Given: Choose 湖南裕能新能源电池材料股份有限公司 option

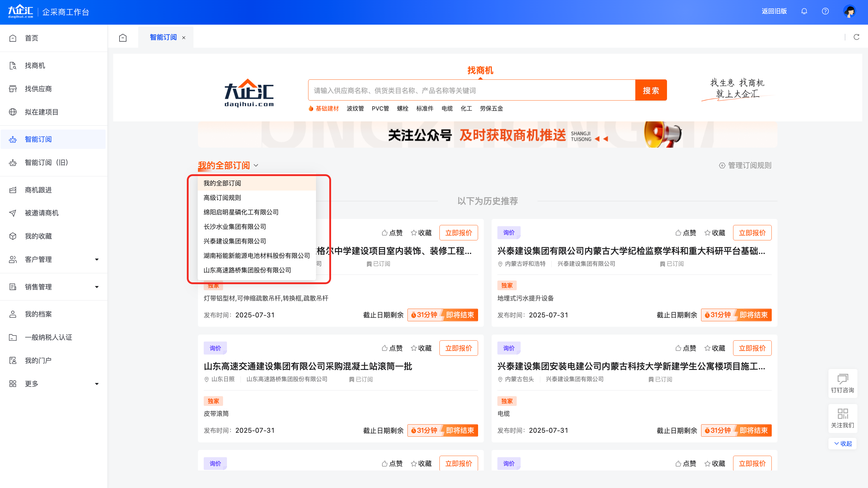Looking at the screenshot, I should tap(257, 256).
